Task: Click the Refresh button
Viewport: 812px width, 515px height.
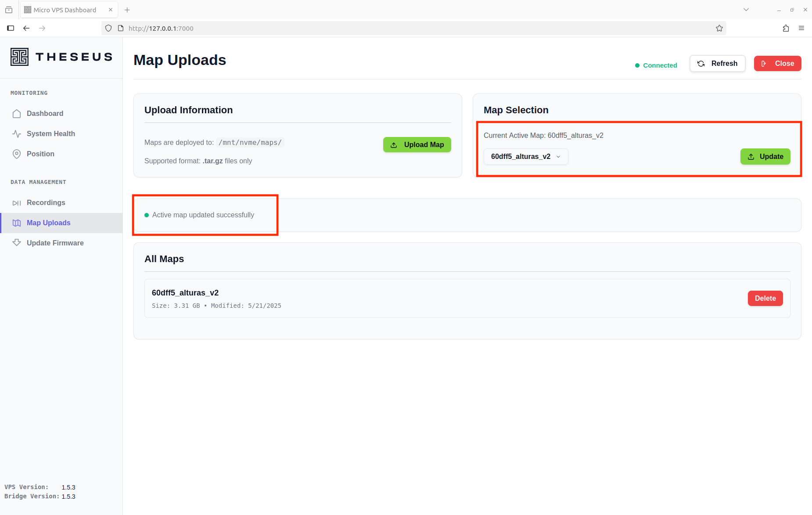Action: click(717, 64)
